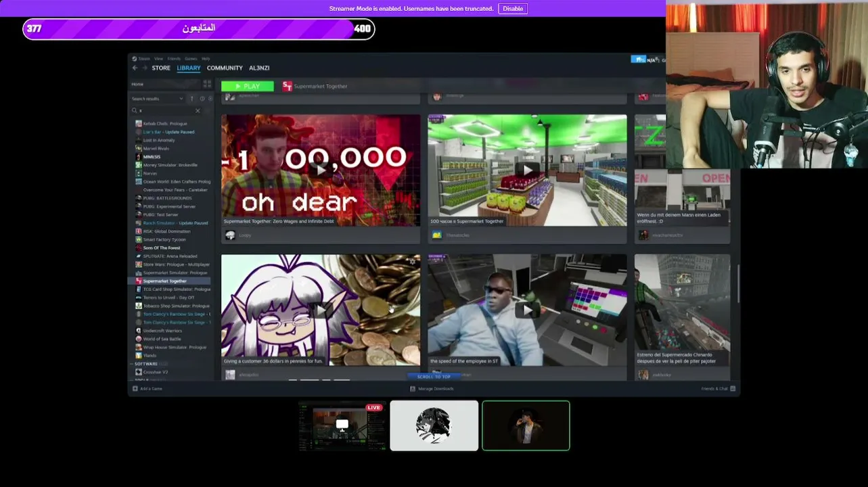The height and width of the screenshot is (487, 868).
Task: Click the sort arrow icon beside Search results
Action: point(191,99)
